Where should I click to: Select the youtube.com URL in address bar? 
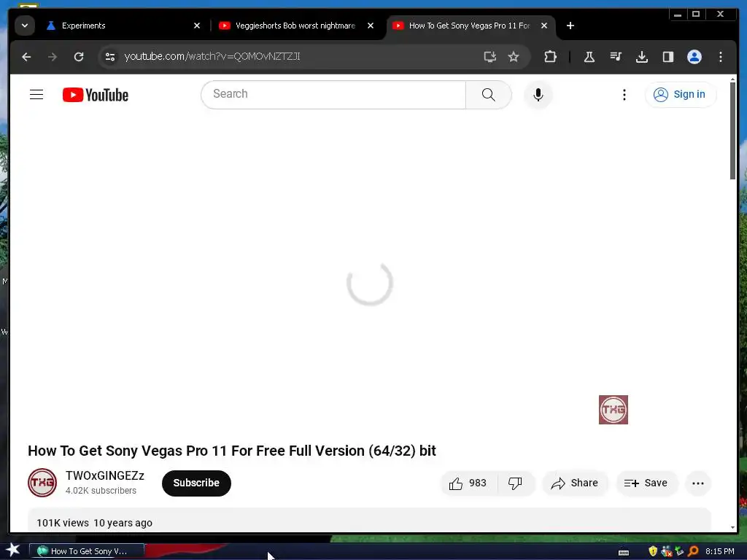(212, 57)
